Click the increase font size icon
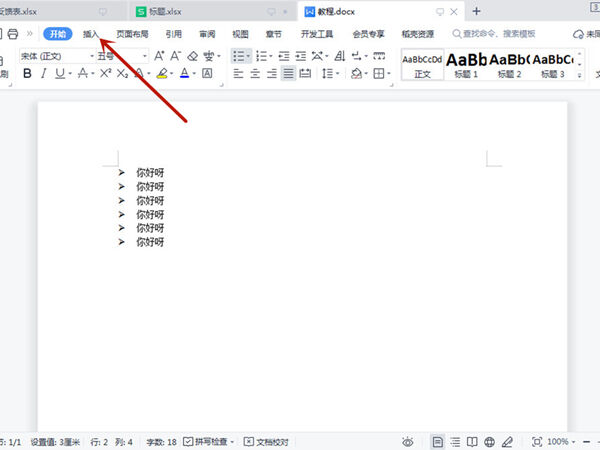 [159, 56]
